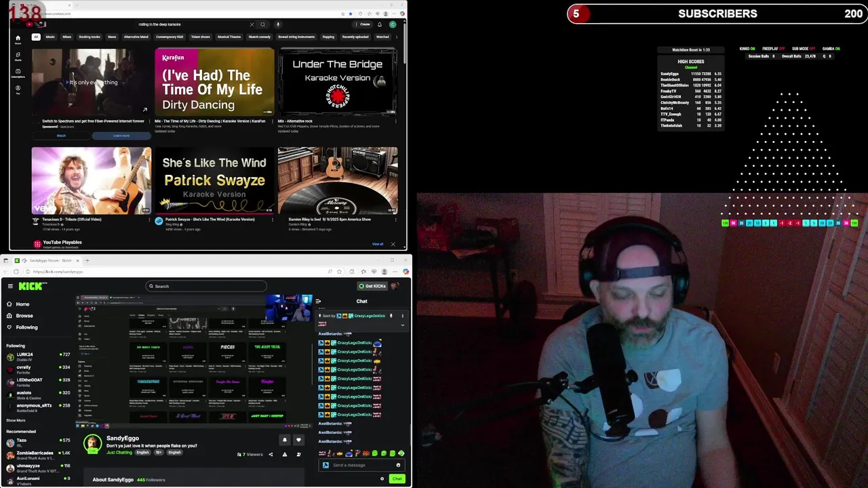Click the 'Send a message' chat field
This screenshot has width=868, height=488.
[363, 465]
